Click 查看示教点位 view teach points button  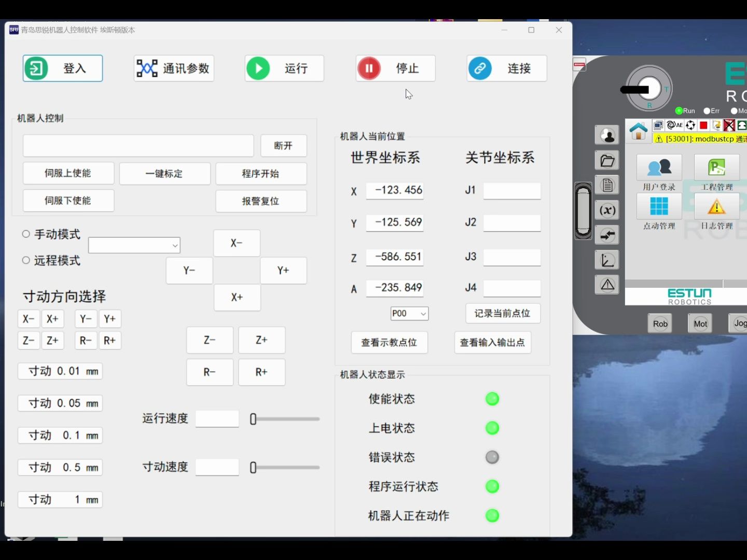point(389,342)
